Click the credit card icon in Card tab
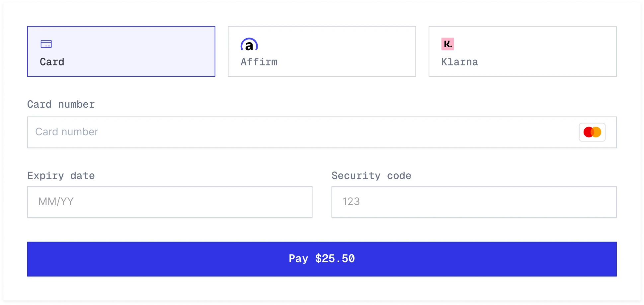Viewport: 644px width, 305px height. tap(46, 44)
